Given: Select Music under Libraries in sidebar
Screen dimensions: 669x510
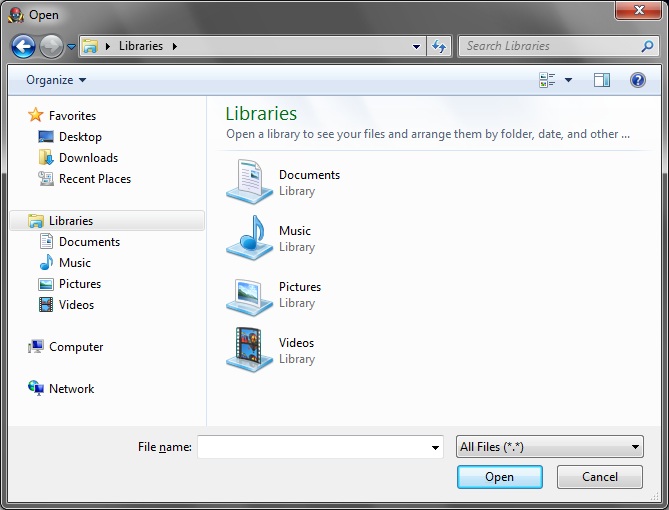Looking at the screenshot, I should click(x=75, y=262).
